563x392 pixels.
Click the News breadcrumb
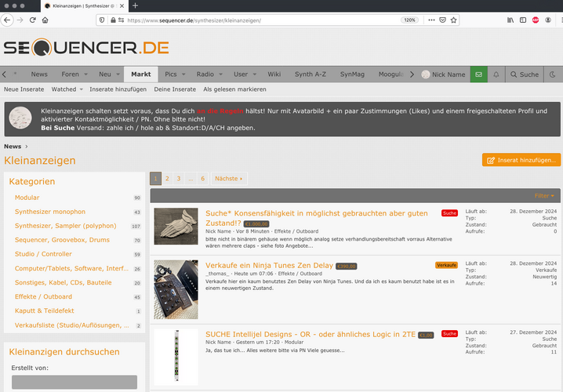pos(13,146)
